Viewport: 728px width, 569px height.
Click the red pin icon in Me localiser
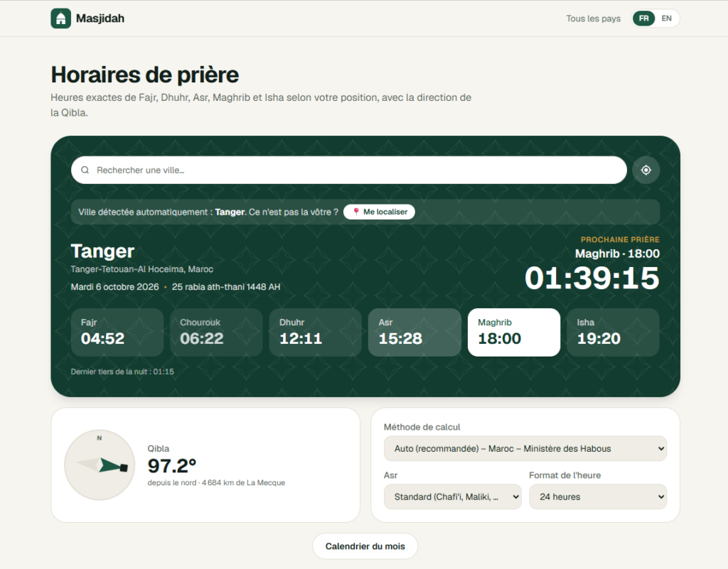pyautogui.click(x=356, y=212)
